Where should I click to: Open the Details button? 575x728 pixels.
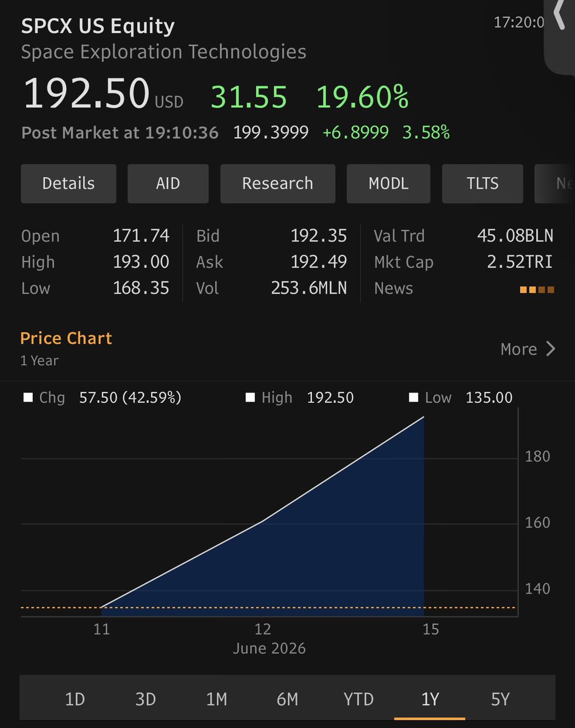pos(69,183)
